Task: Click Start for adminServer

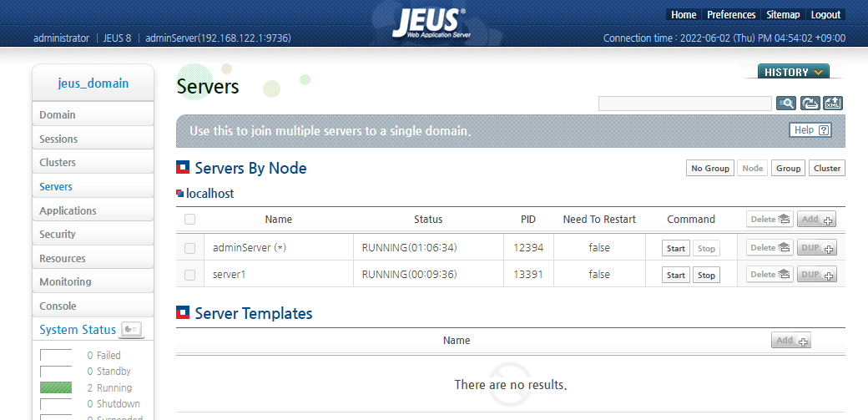Action: click(676, 249)
